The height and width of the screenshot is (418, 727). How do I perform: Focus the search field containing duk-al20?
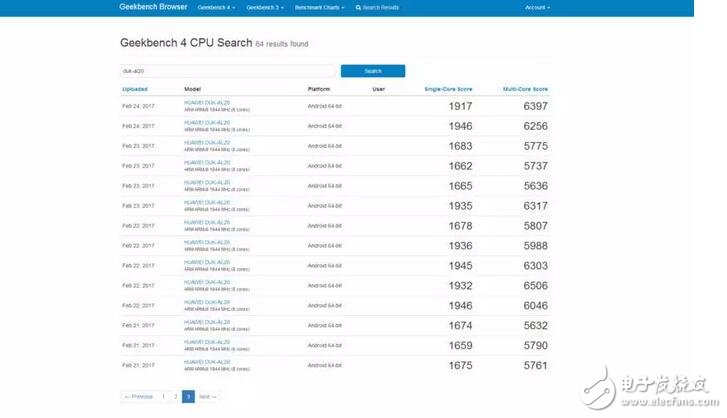click(227, 71)
